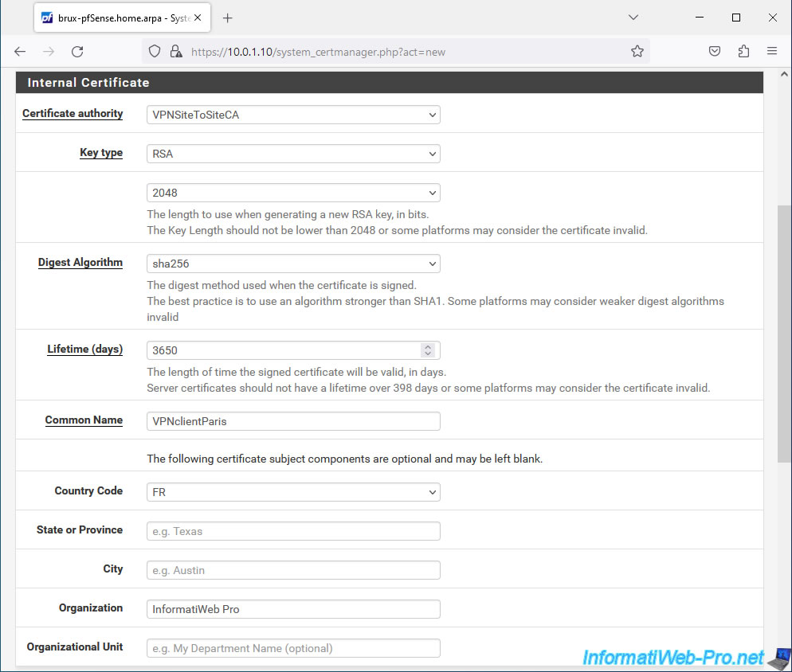Change the 2048 key length dropdown
The image size is (792, 672).
(x=293, y=193)
